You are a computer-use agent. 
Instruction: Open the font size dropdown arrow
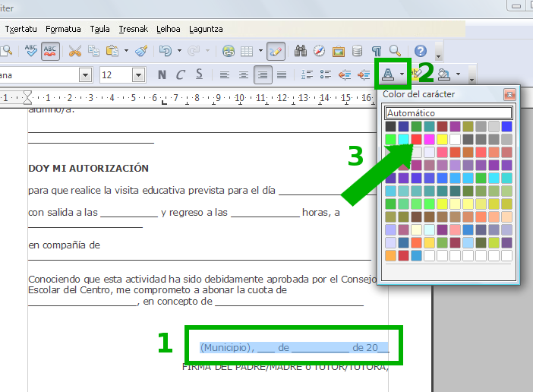(x=138, y=74)
